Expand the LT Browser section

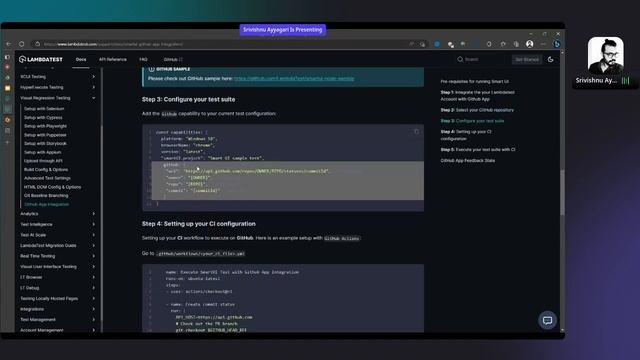(x=57, y=277)
